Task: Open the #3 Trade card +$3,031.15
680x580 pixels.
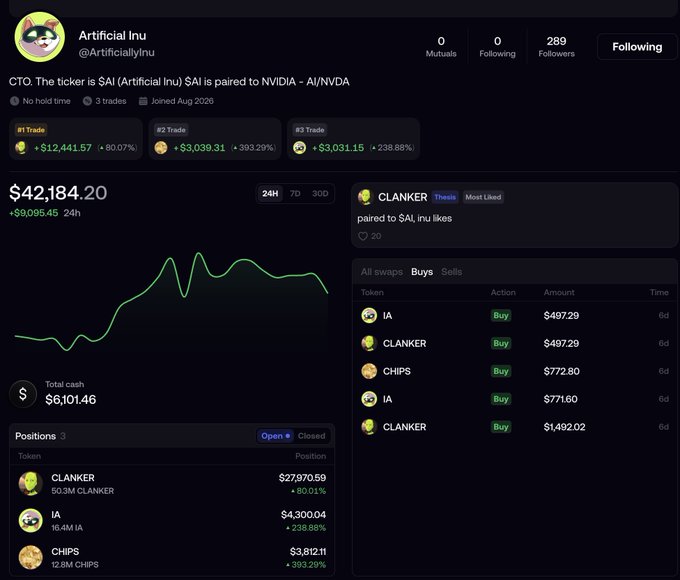Action: [x=353, y=139]
